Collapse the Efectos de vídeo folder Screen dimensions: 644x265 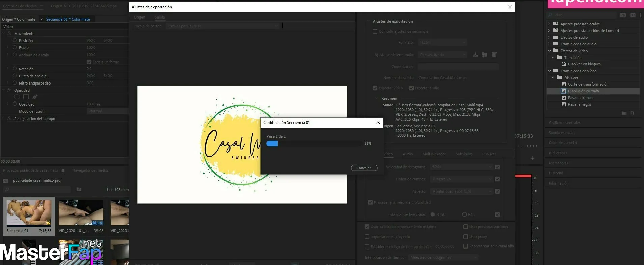point(549,51)
